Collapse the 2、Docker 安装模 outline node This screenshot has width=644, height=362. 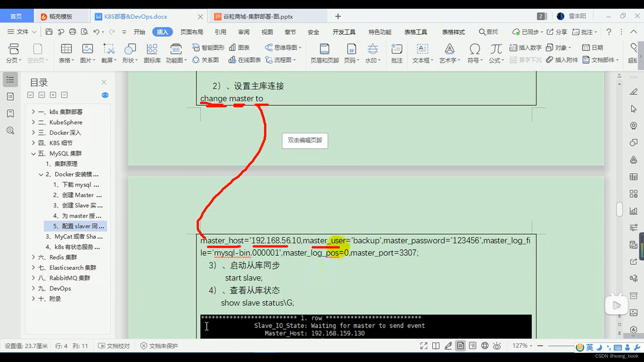tap(41, 174)
